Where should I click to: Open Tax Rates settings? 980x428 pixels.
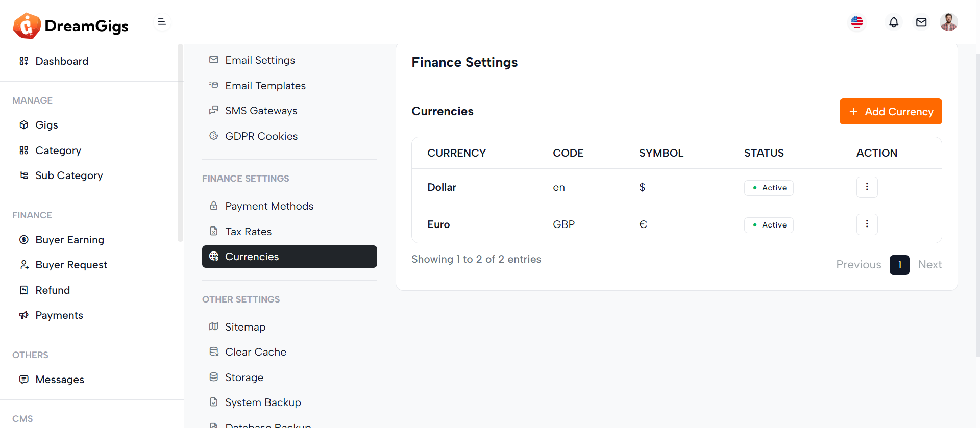(x=248, y=232)
